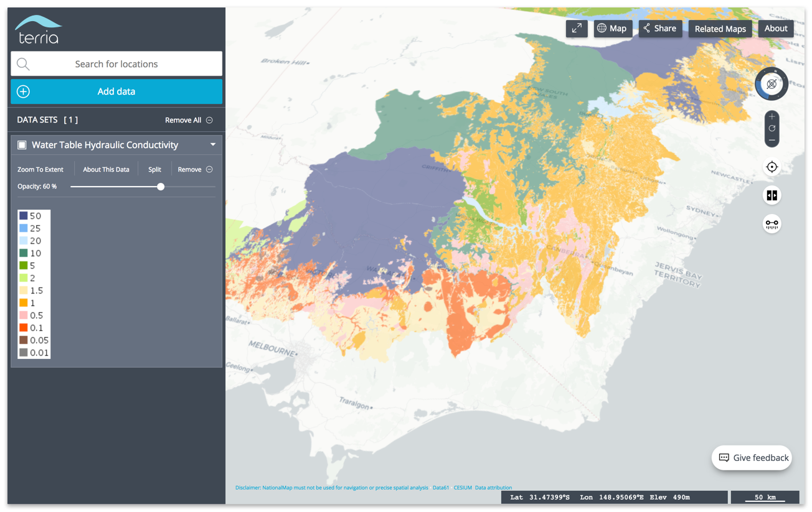Viewport: 812px width, 512px height.
Task: Click the Opacity: 60 % label
Action: [37, 187]
